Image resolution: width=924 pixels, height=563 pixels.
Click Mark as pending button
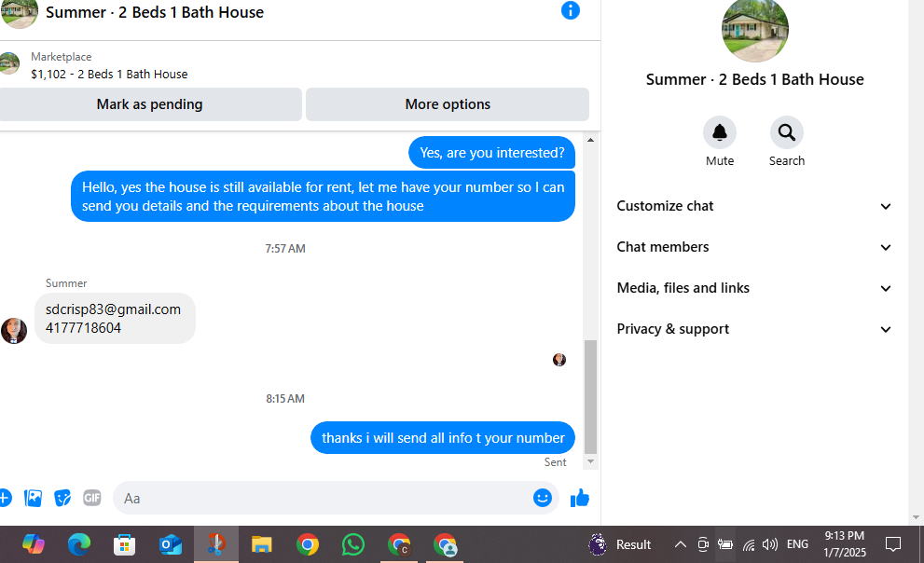coord(150,104)
